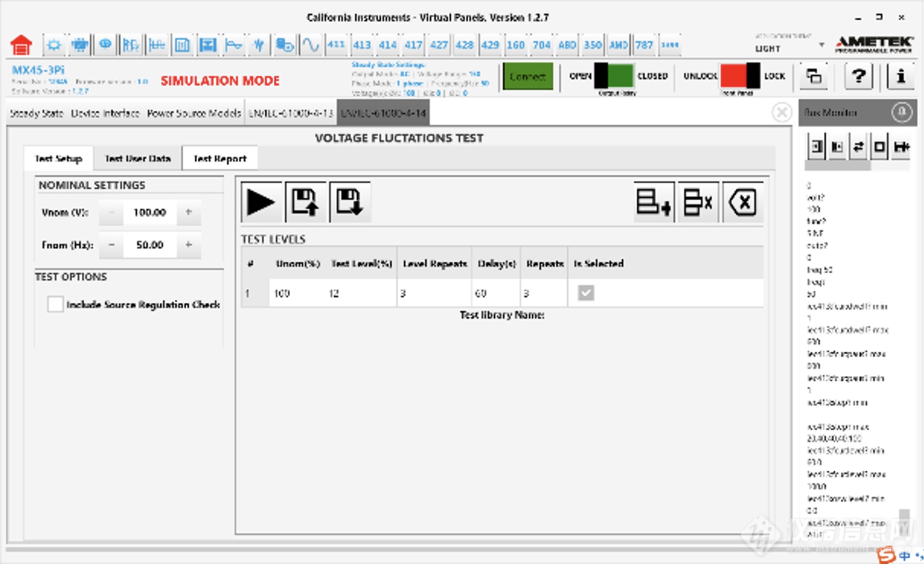
Task: Open the 414 test toolbar button
Action: coord(387,45)
